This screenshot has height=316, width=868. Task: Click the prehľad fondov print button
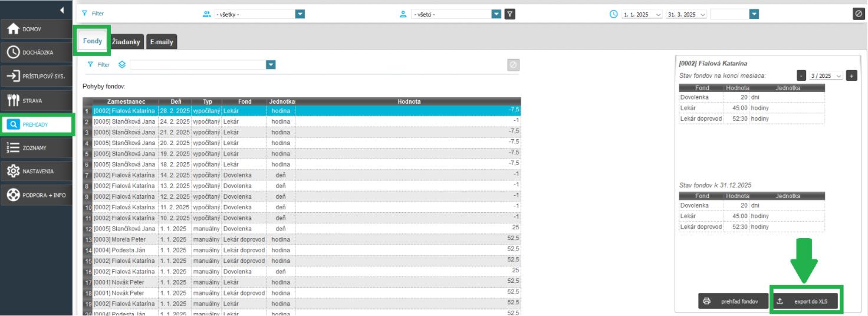click(x=734, y=301)
